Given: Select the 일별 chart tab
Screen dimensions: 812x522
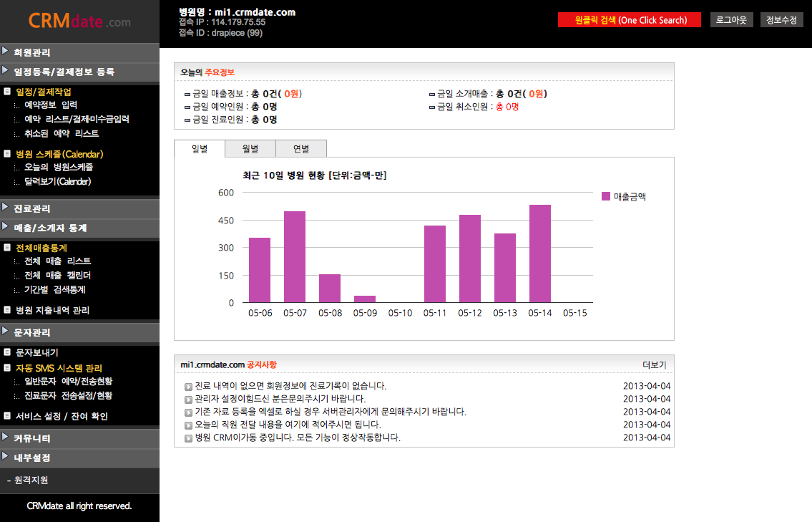Looking at the screenshot, I should coord(199,149).
